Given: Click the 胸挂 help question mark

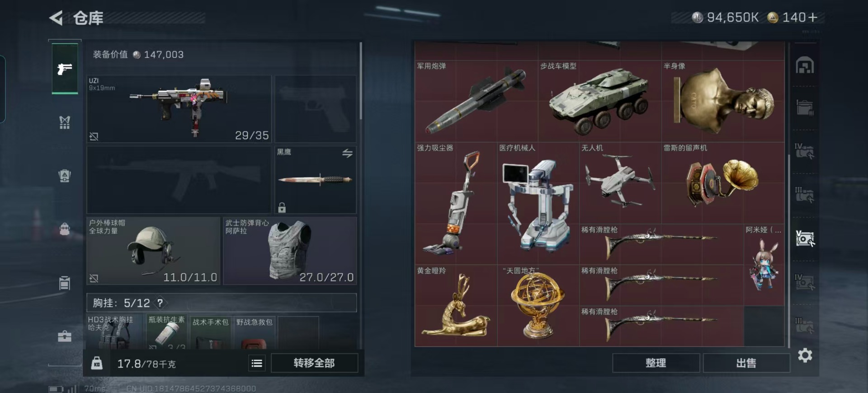Looking at the screenshot, I should [160, 303].
